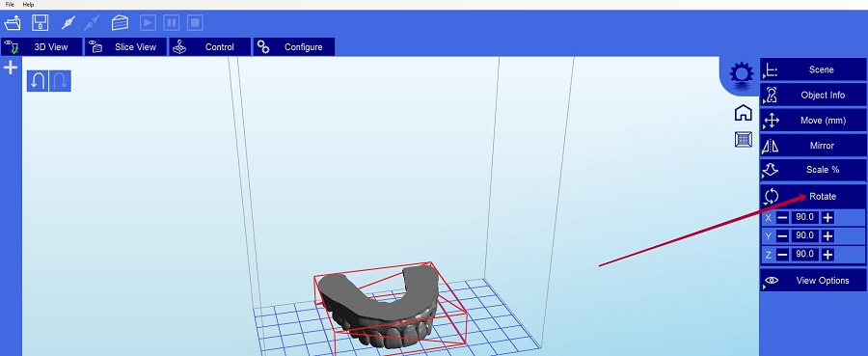Click the connect plug icon in toolbar
The width and height of the screenshot is (868, 356).
[x=68, y=23]
